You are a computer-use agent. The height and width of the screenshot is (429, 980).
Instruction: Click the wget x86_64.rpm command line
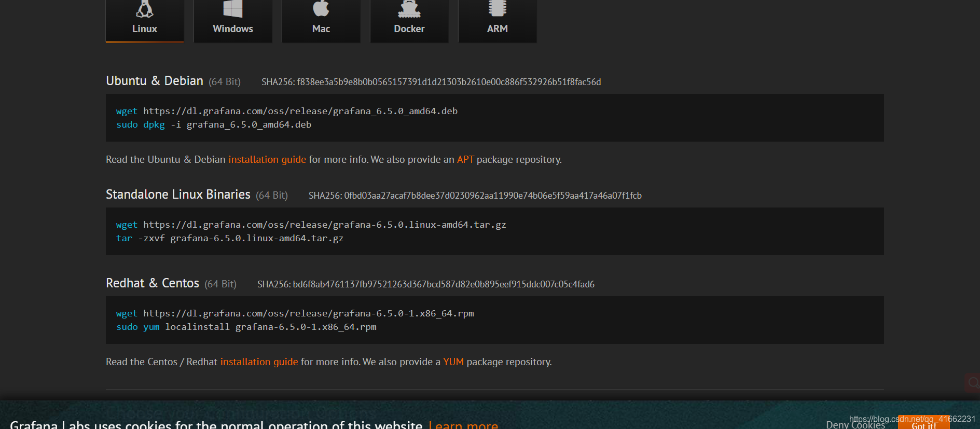click(295, 313)
